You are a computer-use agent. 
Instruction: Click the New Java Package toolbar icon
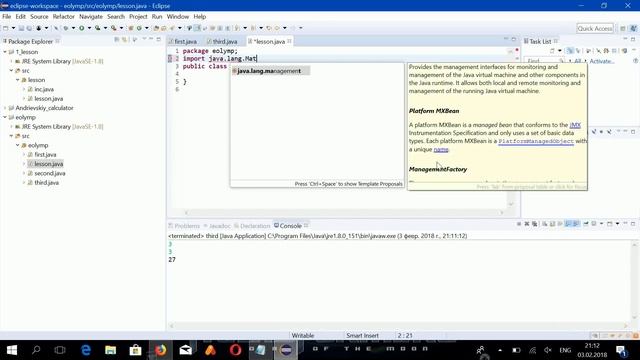131,28
